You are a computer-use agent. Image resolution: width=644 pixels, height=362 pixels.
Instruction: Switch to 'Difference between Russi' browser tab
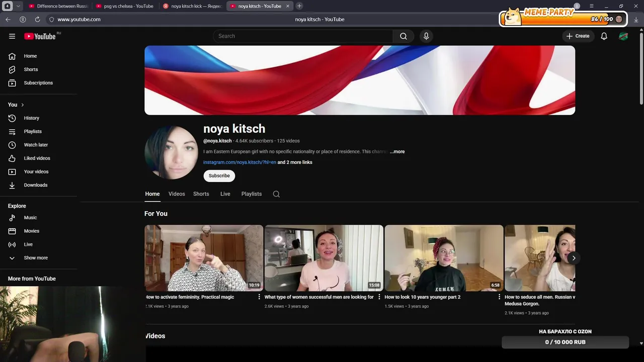tap(58, 6)
